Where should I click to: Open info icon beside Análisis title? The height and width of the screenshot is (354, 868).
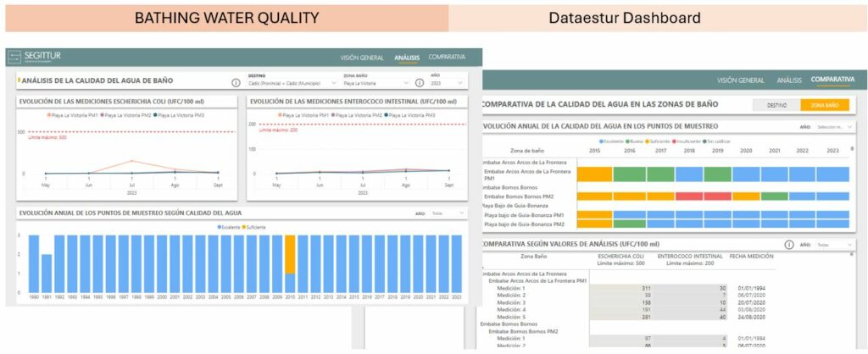coord(236,82)
